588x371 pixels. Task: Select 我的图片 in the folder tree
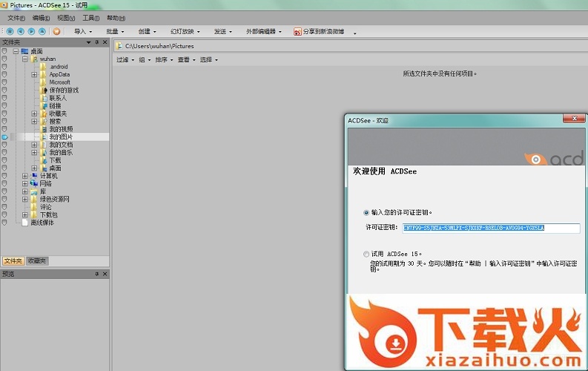[61, 137]
